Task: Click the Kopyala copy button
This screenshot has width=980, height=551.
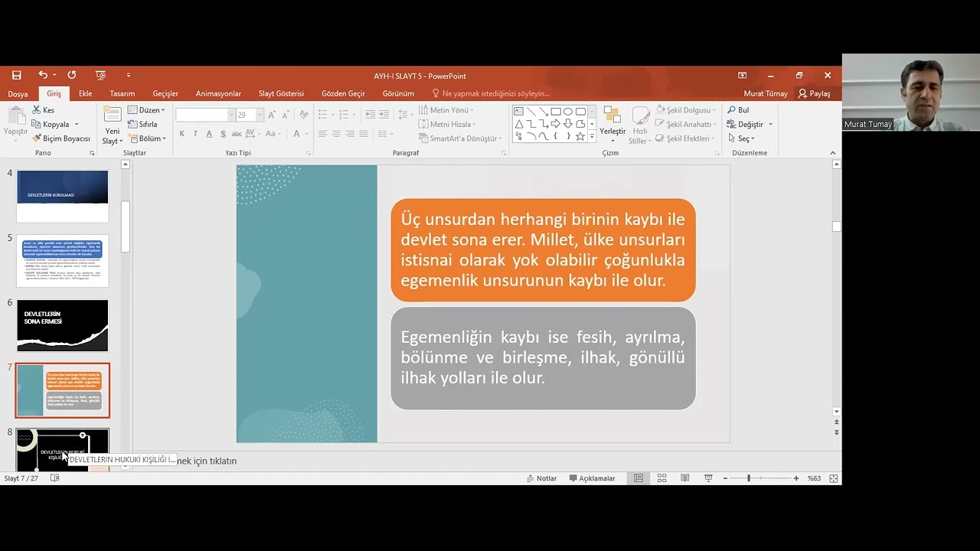Action: coord(51,124)
